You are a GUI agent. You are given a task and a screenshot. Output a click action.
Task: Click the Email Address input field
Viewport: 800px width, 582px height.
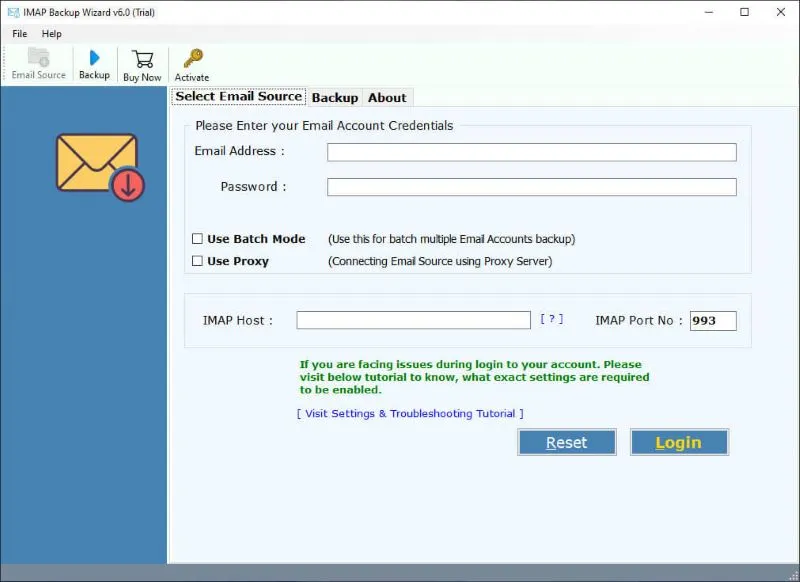[x=531, y=151]
